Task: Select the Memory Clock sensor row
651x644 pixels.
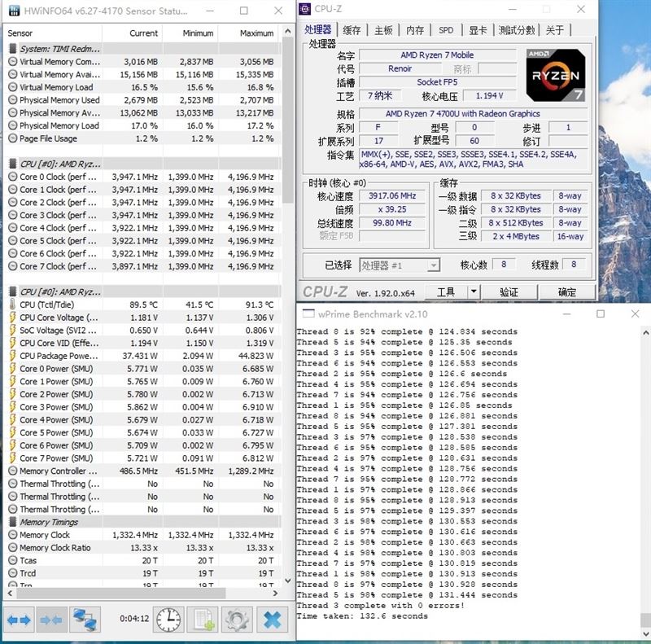Action: point(141,535)
